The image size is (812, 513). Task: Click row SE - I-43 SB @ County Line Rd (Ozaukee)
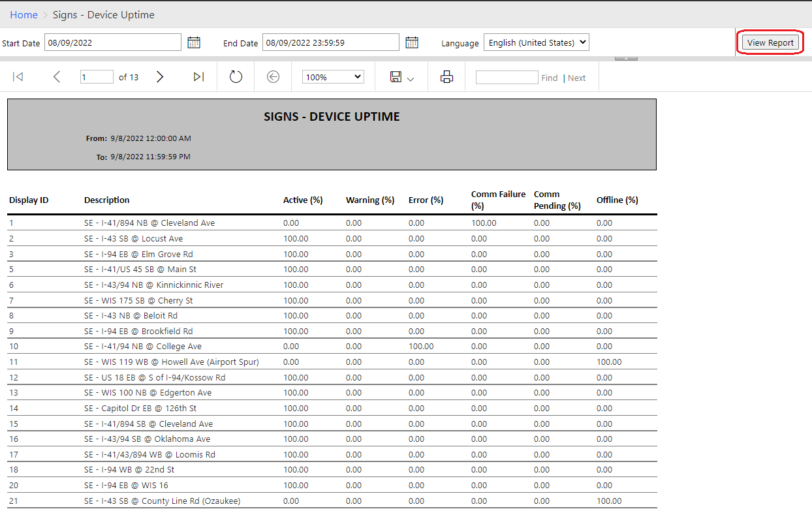(x=332, y=501)
